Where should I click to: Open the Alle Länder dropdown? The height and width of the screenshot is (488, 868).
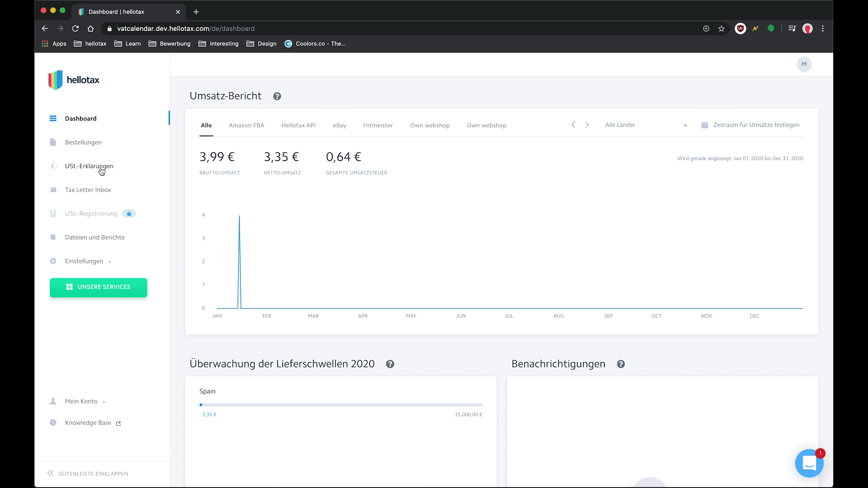click(646, 125)
